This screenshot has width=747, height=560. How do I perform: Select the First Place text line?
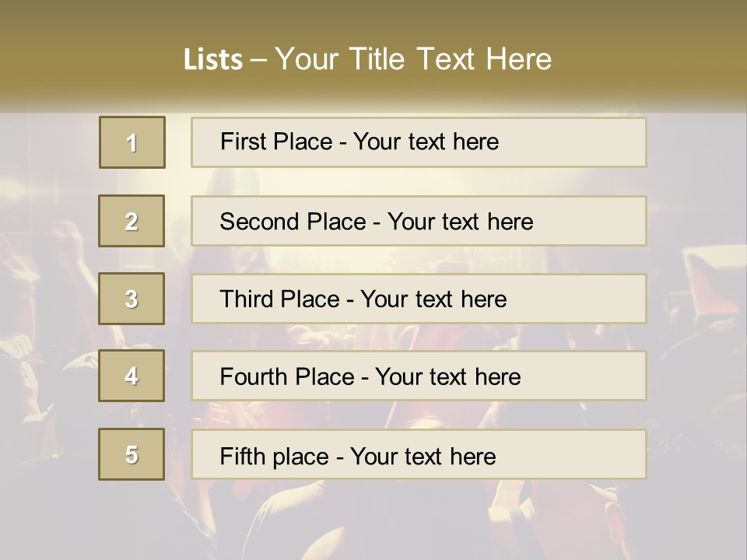419,142
